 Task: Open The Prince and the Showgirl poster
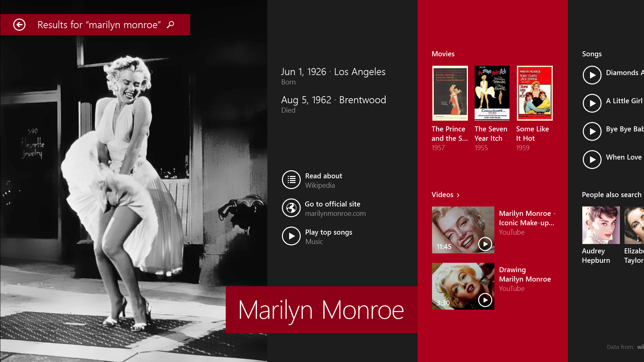point(450,93)
